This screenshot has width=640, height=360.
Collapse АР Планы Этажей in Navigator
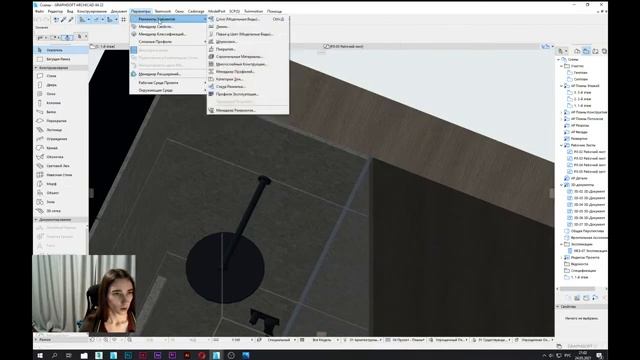562,86
